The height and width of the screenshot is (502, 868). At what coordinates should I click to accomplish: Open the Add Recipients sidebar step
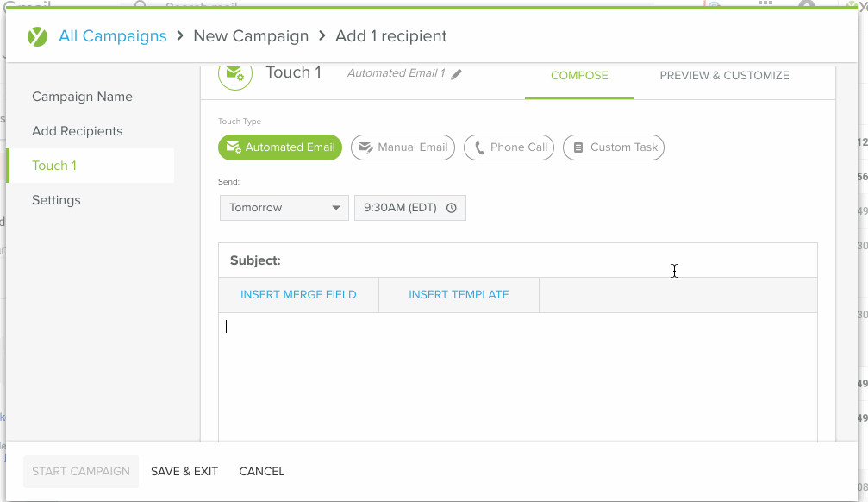(78, 131)
